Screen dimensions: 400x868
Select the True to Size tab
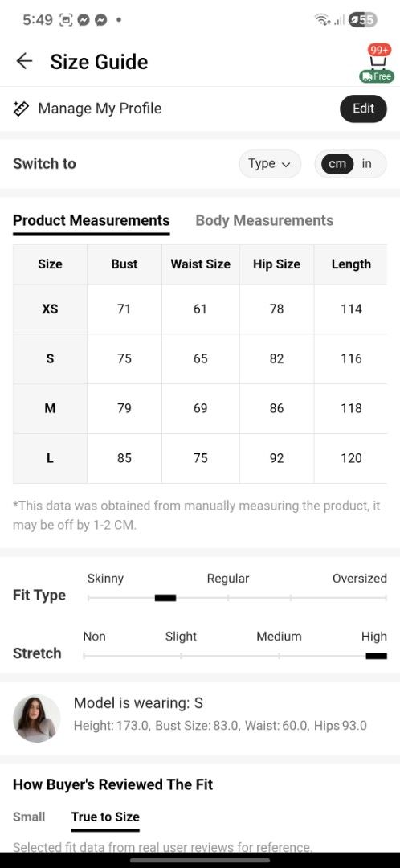click(x=105, y=817)
